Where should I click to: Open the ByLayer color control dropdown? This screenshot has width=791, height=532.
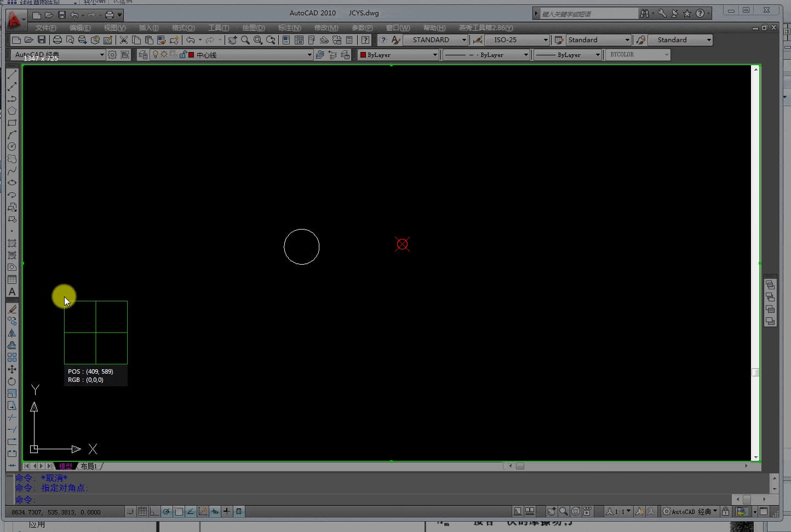[435, 55]
